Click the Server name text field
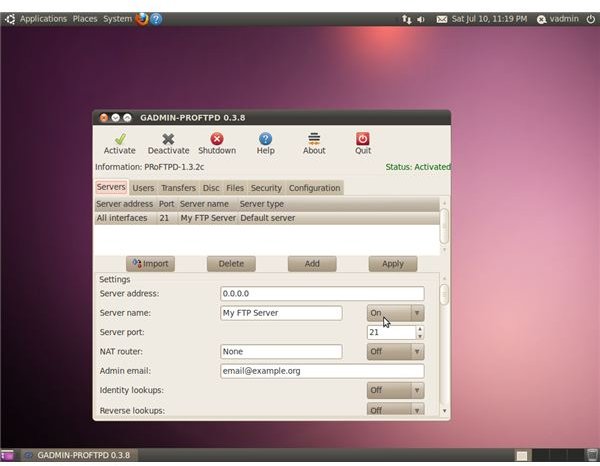This screenshot has height=466, width=600. [281, 313]
